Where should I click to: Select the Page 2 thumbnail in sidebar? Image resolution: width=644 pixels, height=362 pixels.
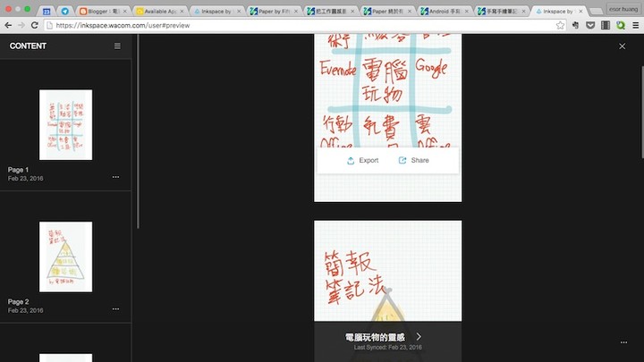click(x=65, y=257)
